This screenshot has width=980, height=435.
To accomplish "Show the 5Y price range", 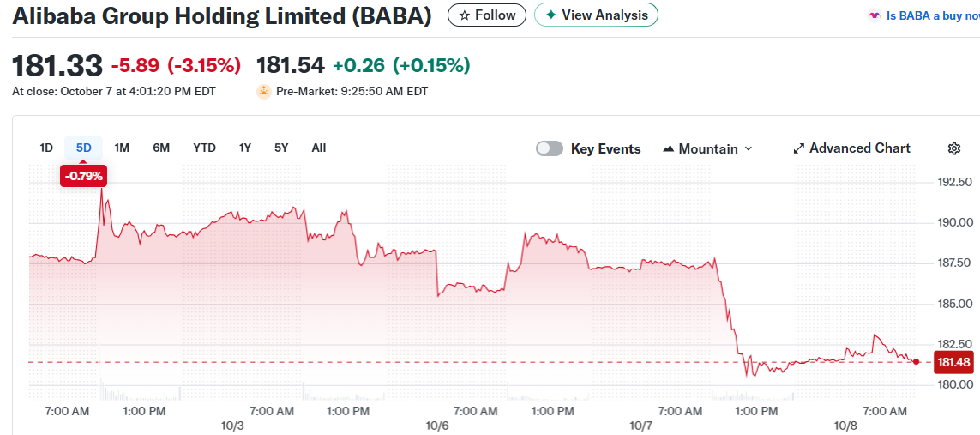I will click(281, 148).
